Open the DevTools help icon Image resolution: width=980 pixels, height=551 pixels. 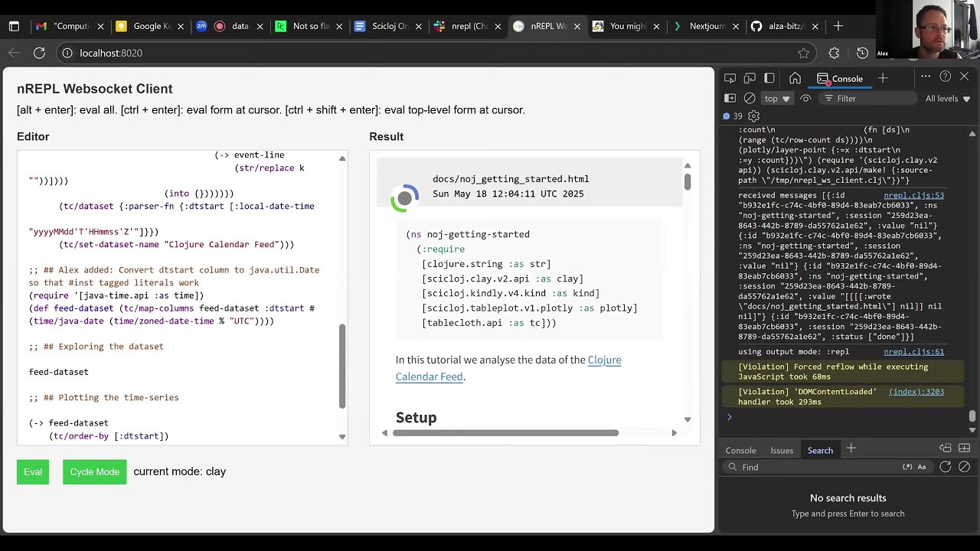(946, 77)
